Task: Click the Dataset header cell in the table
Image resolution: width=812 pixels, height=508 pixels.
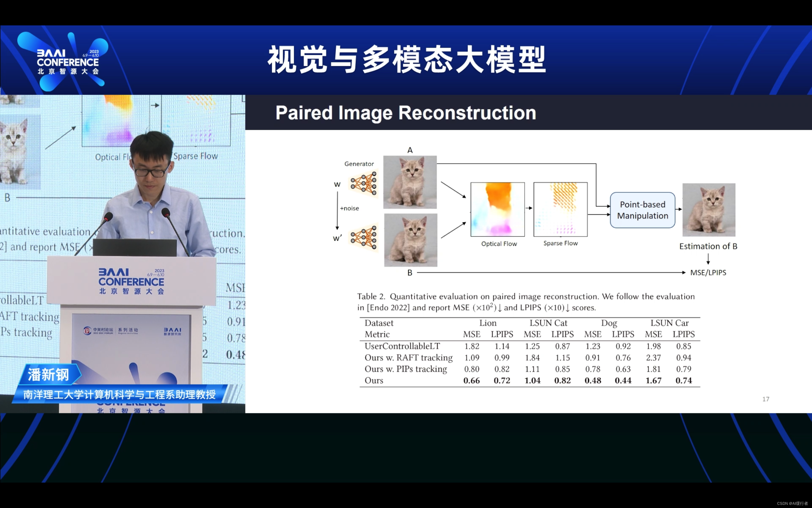Action: coord(379,323)
